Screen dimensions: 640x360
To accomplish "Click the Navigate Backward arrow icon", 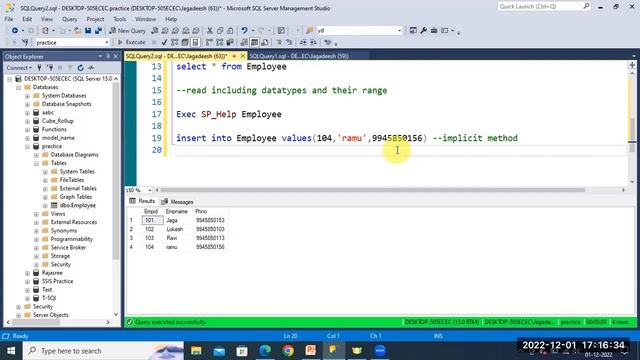I will click(15, 31).
